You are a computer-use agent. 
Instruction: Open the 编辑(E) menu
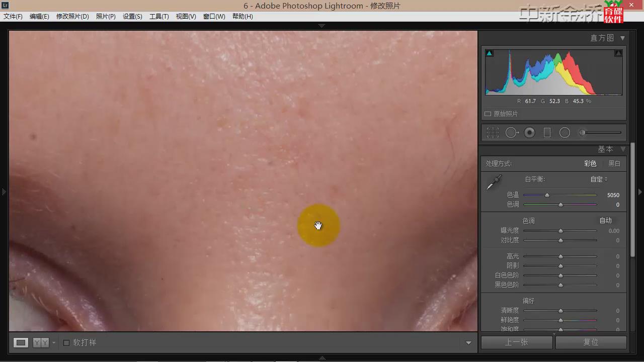pos(39,16)
